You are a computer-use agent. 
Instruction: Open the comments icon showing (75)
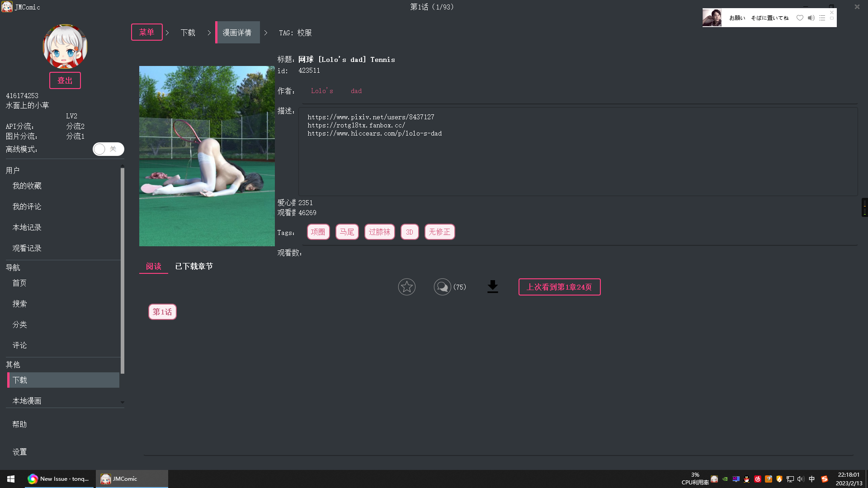[442, 287]
